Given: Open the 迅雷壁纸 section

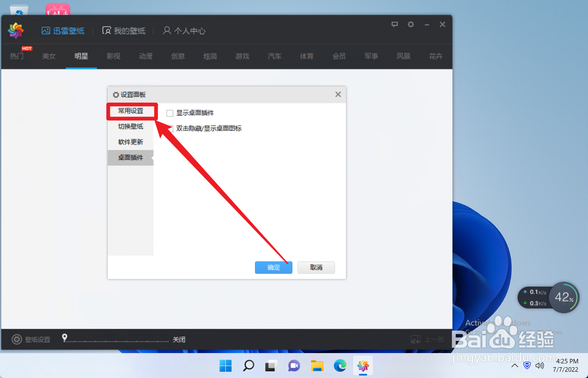Looking at the screenshot, I should [63, 31].
